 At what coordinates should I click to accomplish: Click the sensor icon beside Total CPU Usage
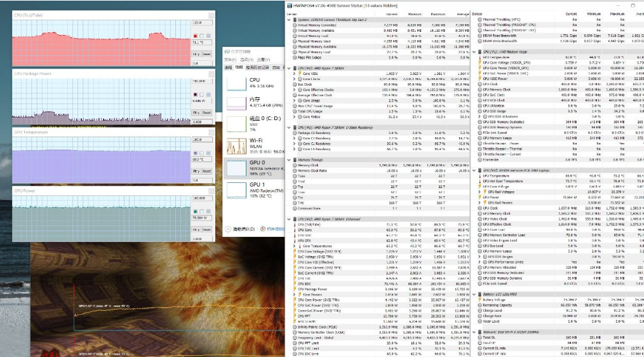coord(295,111)
